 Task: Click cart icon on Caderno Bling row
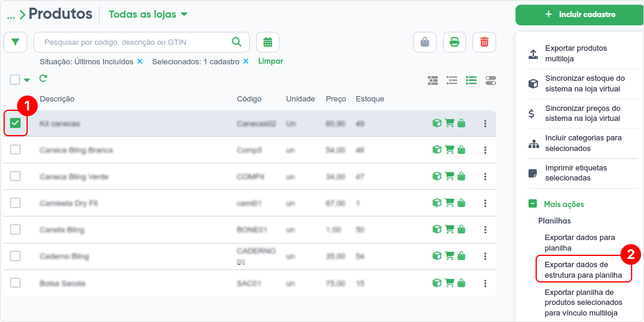click(x=450, y=256)
